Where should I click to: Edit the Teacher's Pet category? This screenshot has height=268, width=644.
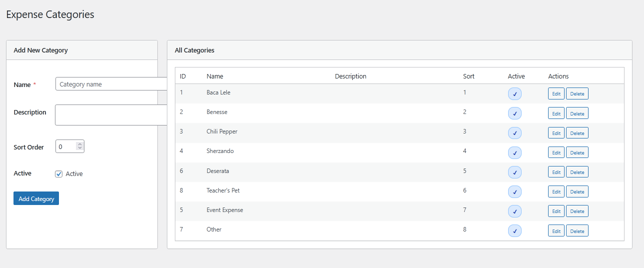click(556, 191)
